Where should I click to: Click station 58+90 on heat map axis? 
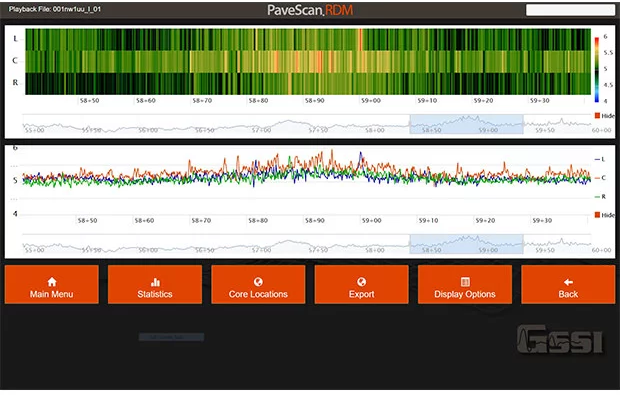tap(314, 101)
